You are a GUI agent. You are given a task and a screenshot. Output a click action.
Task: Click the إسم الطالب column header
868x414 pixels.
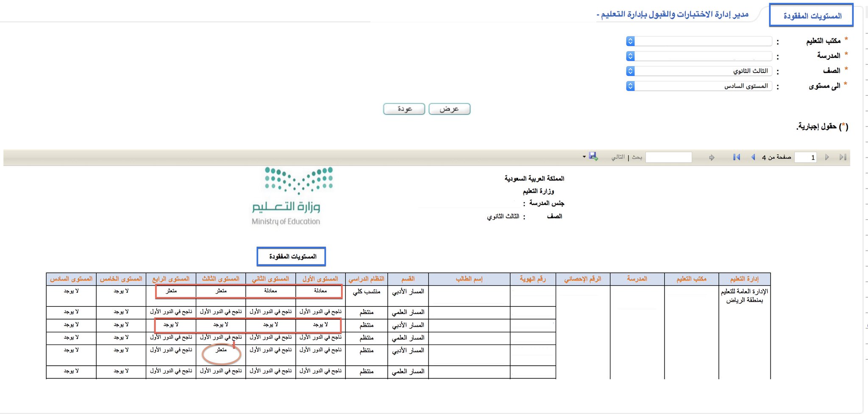point(470,279)
